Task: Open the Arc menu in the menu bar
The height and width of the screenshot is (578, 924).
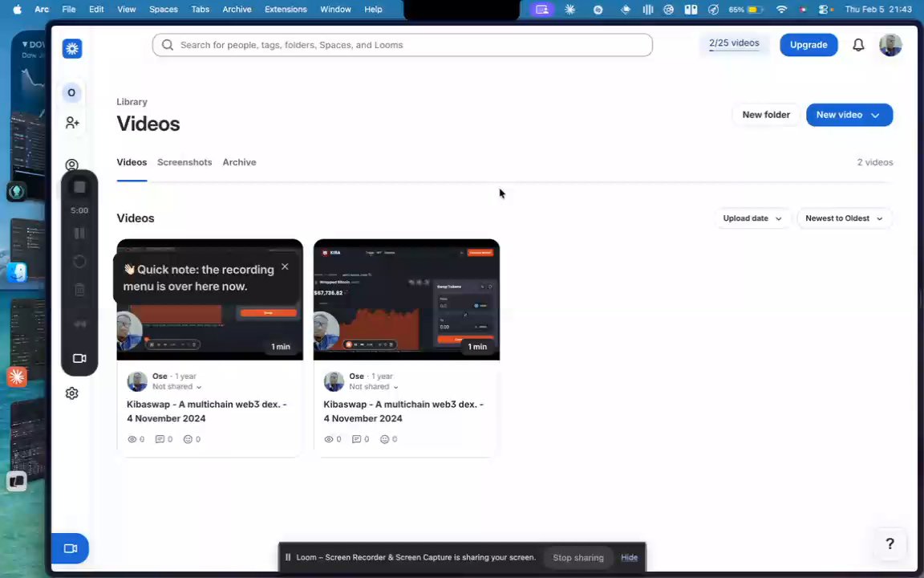Action: pyautogui.click(x=41, y=10)
